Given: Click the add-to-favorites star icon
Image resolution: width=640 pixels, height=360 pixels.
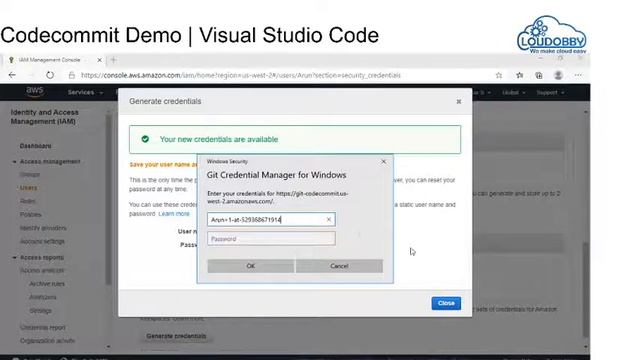Looking at the screenshot, I should (x=499, y=75).
